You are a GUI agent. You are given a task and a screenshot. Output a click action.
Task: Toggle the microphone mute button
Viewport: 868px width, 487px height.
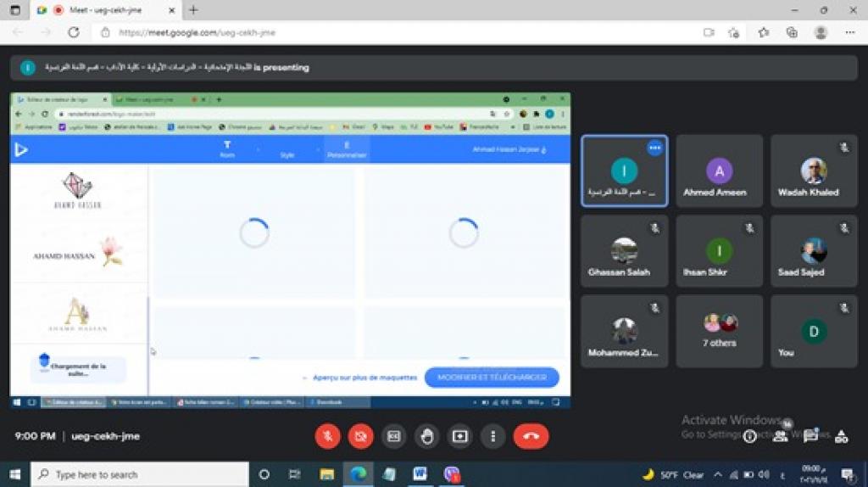pos(328,436)
